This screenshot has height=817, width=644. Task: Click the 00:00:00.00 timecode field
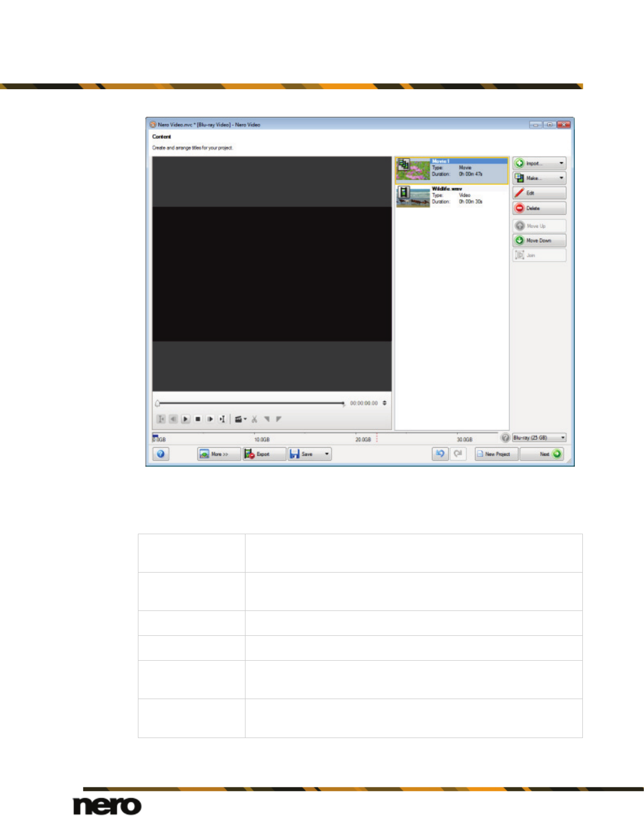click(364, 403)
